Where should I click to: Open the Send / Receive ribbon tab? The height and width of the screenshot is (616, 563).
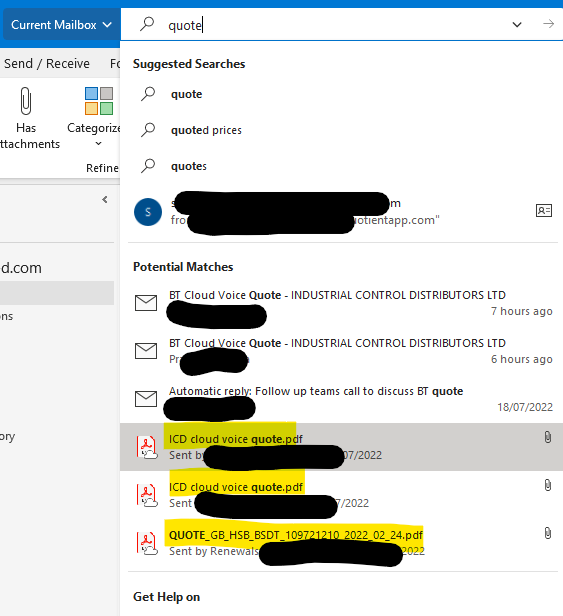pyautogui.click(x=47, y=63)
